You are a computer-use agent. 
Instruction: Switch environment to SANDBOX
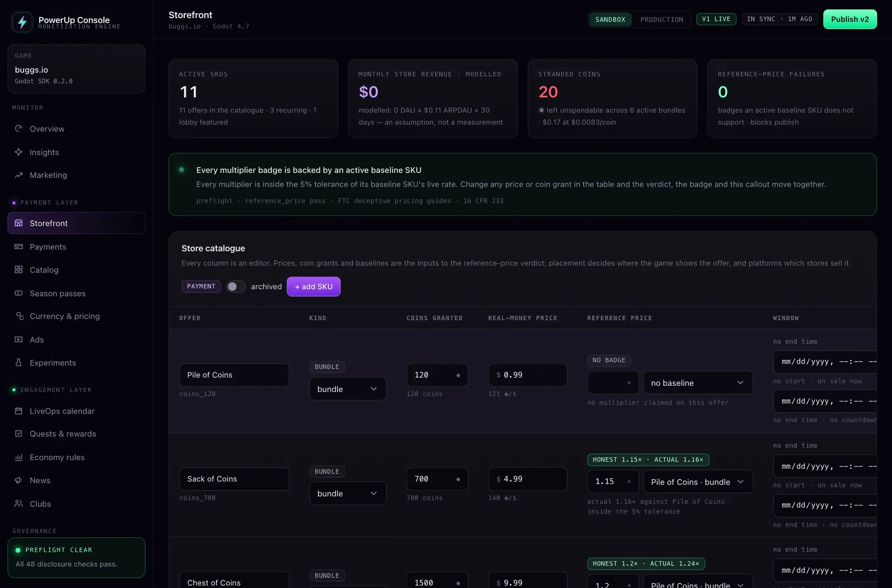(610, 19)
